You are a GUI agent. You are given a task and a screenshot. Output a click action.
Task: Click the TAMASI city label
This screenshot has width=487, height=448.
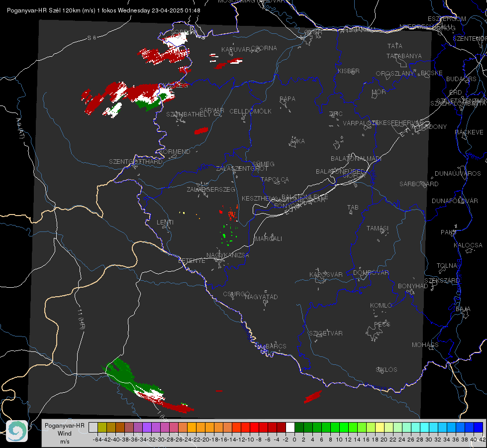[378, 228]
